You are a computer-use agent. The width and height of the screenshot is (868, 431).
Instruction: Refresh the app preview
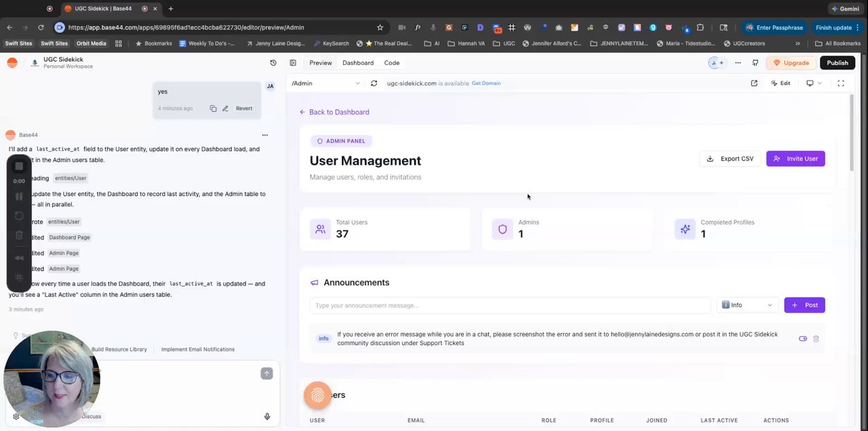click(x=374, y=83)
